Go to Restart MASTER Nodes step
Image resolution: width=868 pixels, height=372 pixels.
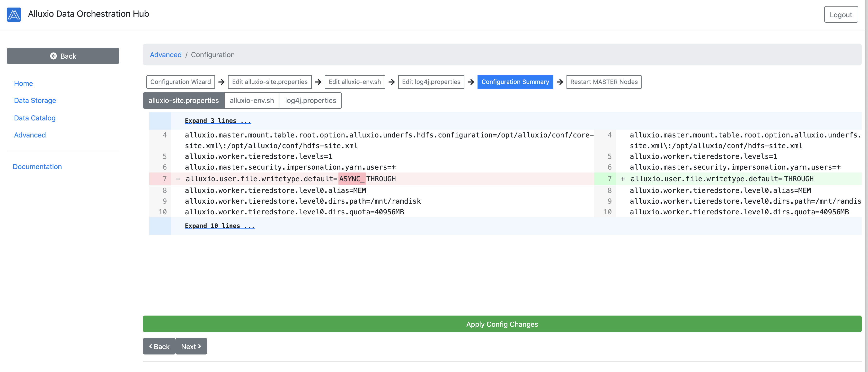(604, 82)
